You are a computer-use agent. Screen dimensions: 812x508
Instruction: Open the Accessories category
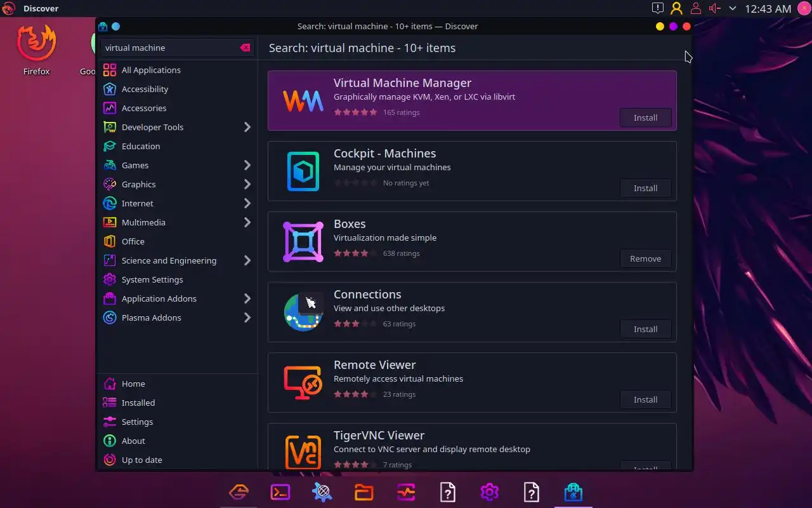(177, 108)
